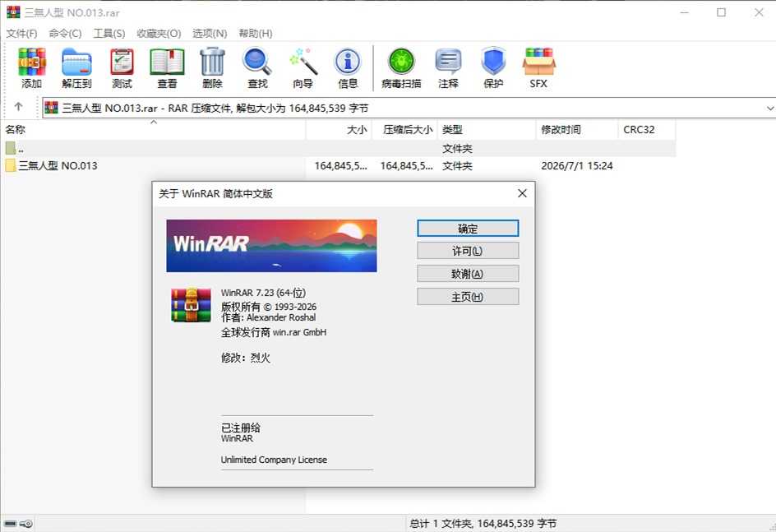The image size is (776, 532).
Task: Click the 删除 (Delete) trash icon
Action: [212, 62]
